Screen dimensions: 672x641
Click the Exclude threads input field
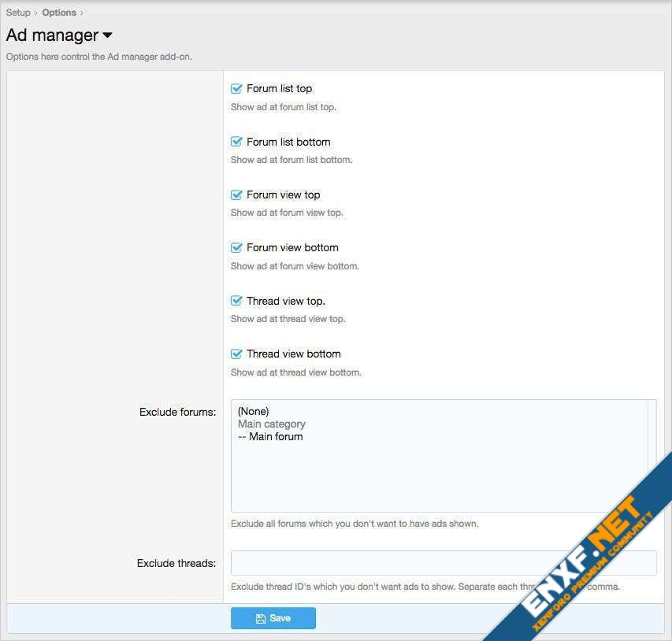[443, 563]
